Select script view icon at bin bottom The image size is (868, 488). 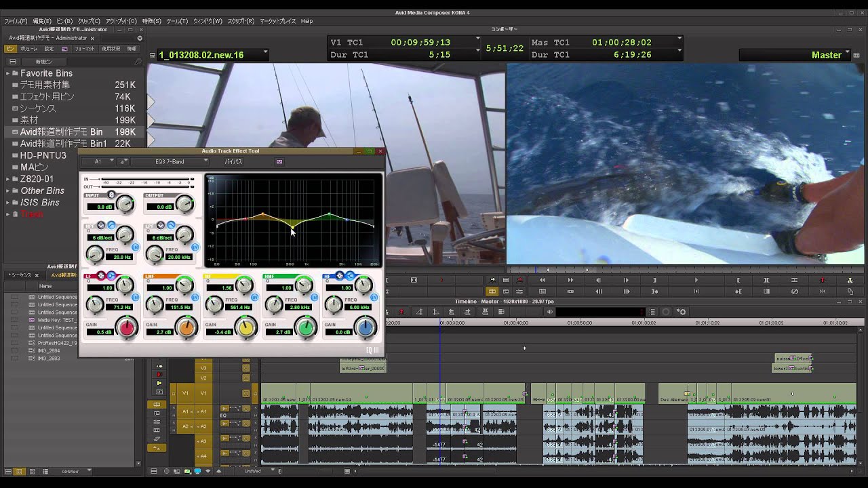(x=45, y=472)
